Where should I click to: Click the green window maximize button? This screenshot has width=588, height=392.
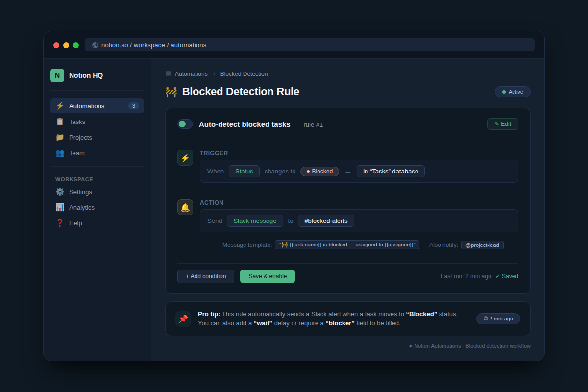(76, 45)
